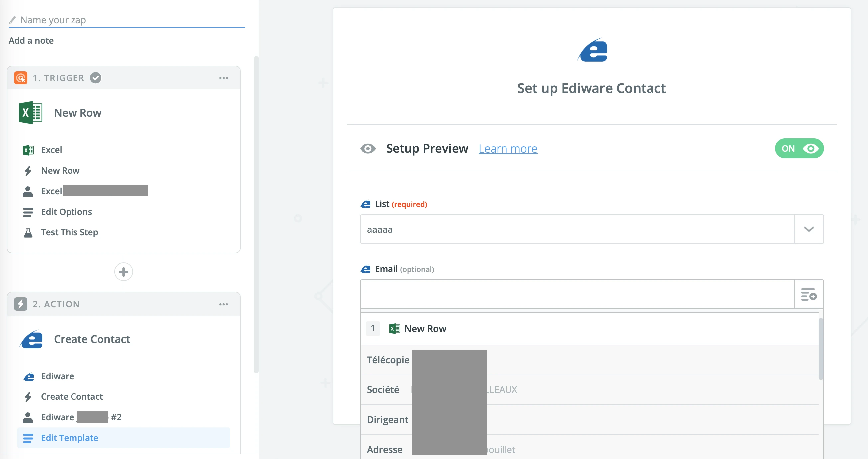
Task: Open action step three-dots menu
Action: [224, 304]
